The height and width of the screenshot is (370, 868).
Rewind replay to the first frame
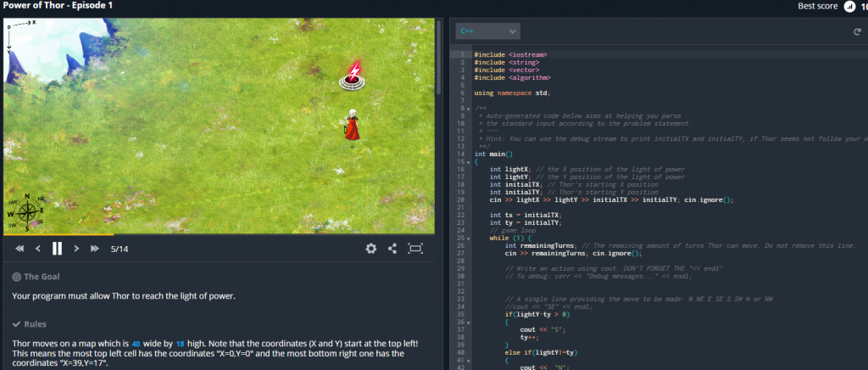click(19, 249)
